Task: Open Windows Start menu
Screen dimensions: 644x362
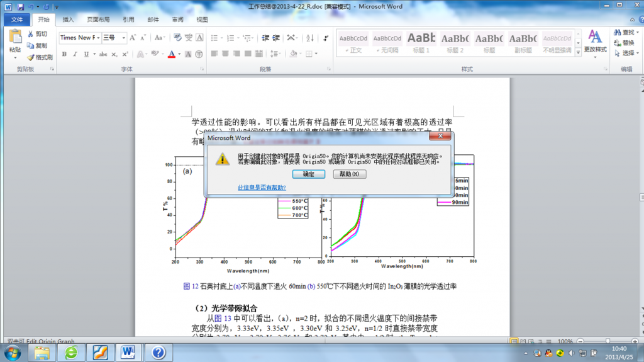Action: (x=13, y=353)
